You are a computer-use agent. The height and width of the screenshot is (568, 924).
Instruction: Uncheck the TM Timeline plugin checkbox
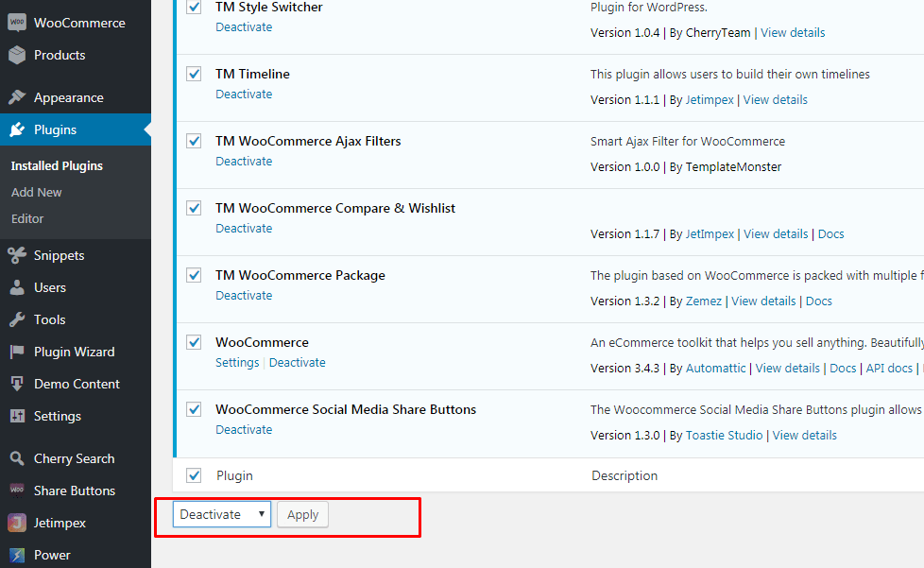pyautogui.click(x=194, y=74)
